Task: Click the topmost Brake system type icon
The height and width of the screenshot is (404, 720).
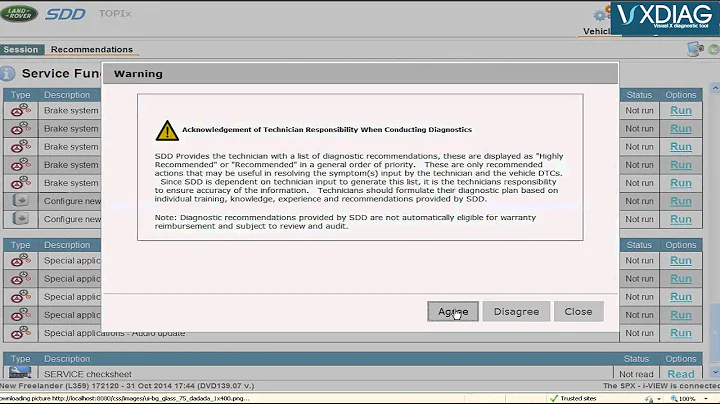Action: (21, 110)
